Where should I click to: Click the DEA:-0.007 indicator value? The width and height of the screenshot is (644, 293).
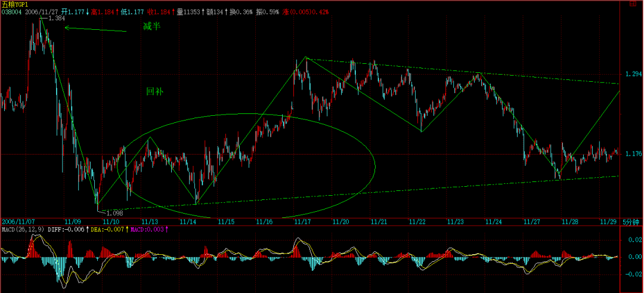pos(108,229)
